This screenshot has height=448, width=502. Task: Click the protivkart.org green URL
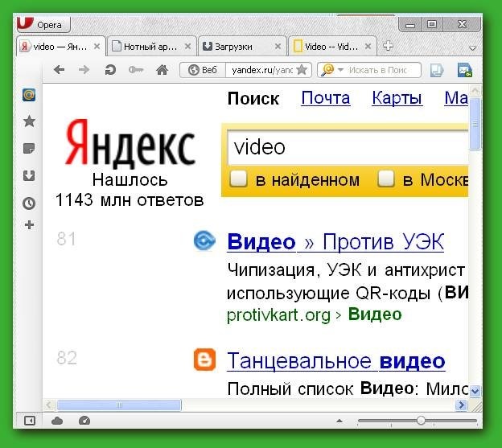(x=278, y=314)
